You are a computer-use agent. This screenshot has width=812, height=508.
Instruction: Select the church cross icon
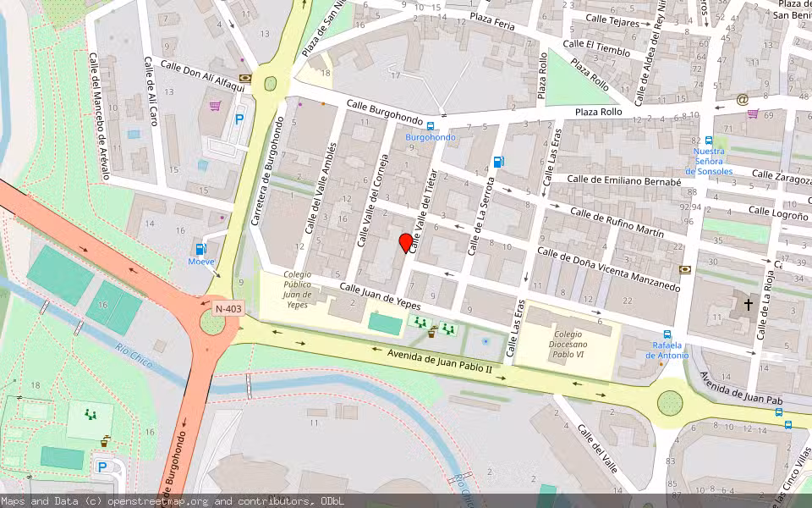[x=748, y=304]
